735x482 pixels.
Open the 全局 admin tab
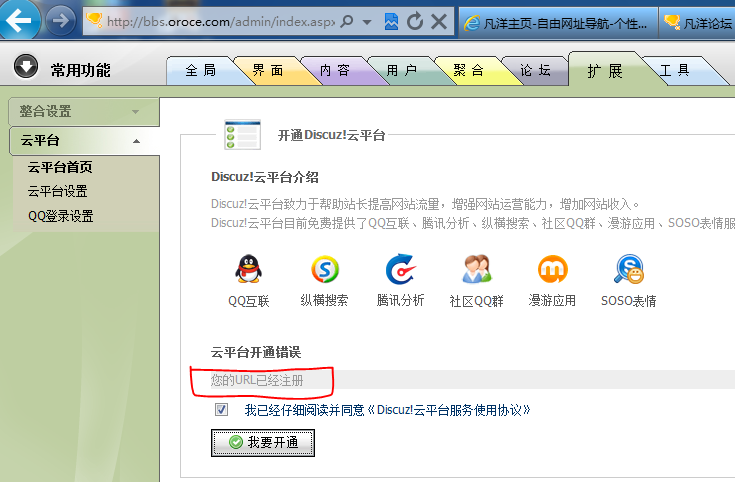[x=201, y=70]
